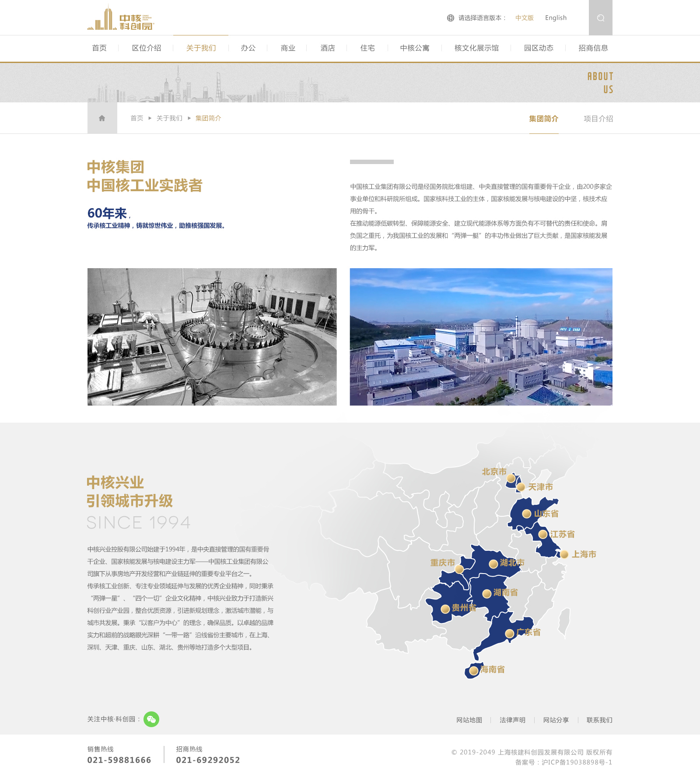Open the 酒店 menu item

pyautogui.click(x=328, y=48)
